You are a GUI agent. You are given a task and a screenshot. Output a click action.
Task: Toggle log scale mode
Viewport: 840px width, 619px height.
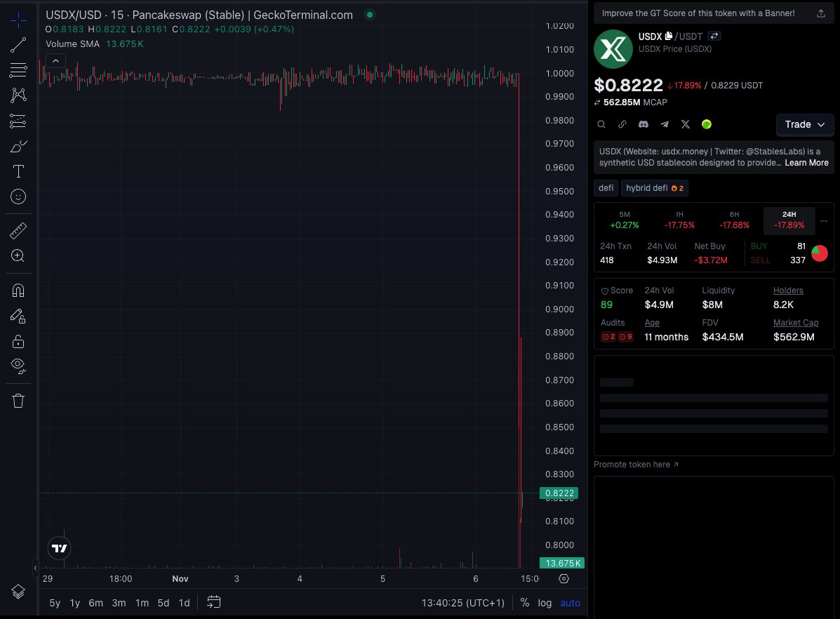click(x=545, y=603)
